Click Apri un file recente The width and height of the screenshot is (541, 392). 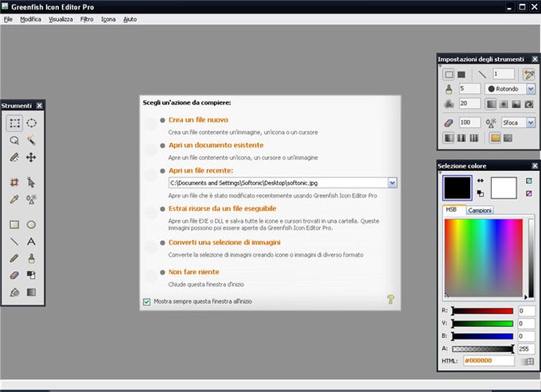[200, 171]
